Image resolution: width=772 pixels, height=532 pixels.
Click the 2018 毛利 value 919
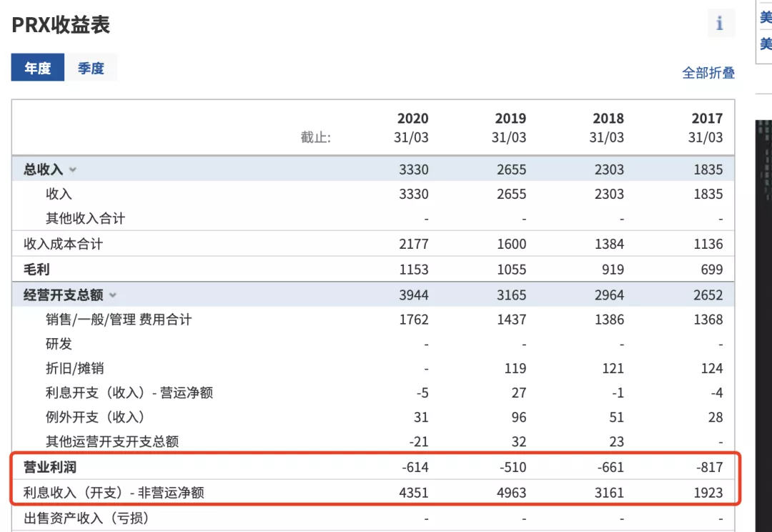tap(613, 270)
